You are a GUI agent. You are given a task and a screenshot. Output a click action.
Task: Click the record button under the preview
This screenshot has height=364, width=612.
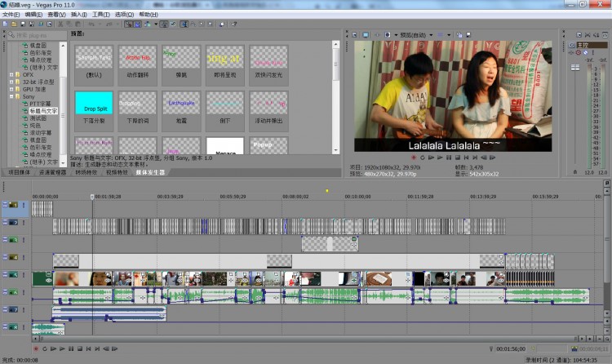click(x=414, y=158)
